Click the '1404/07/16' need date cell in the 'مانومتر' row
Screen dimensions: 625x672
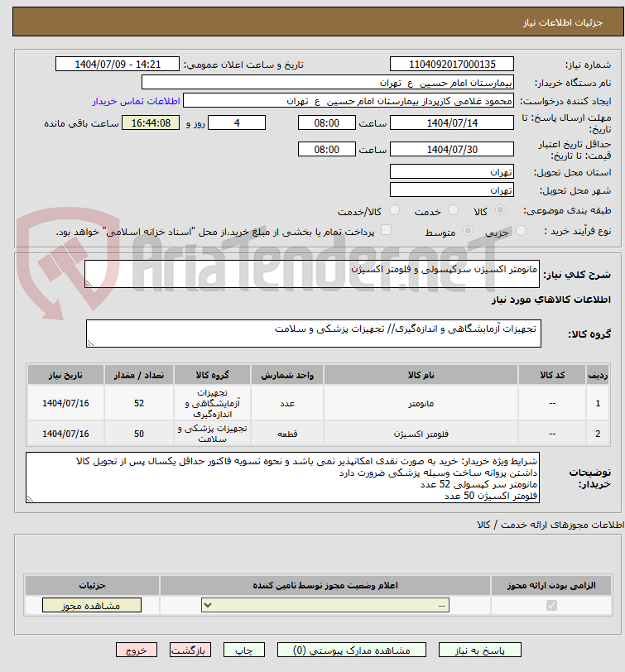click(65, 403)
